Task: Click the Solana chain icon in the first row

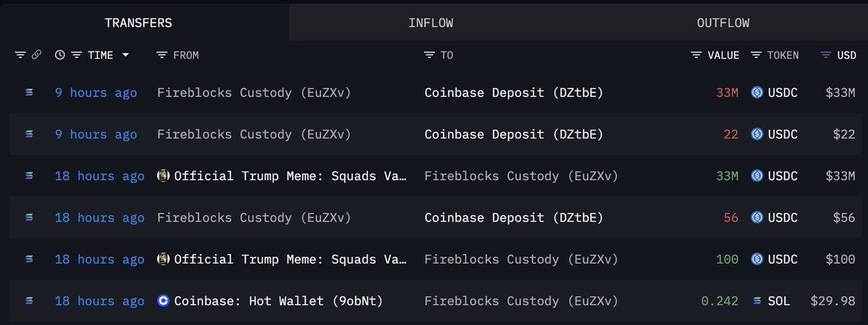Action: click(x=29, y=93)
